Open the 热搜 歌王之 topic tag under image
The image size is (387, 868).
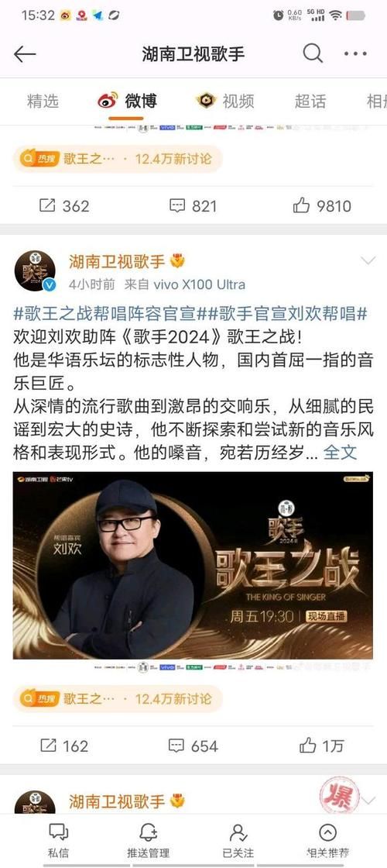coord(118,699)
